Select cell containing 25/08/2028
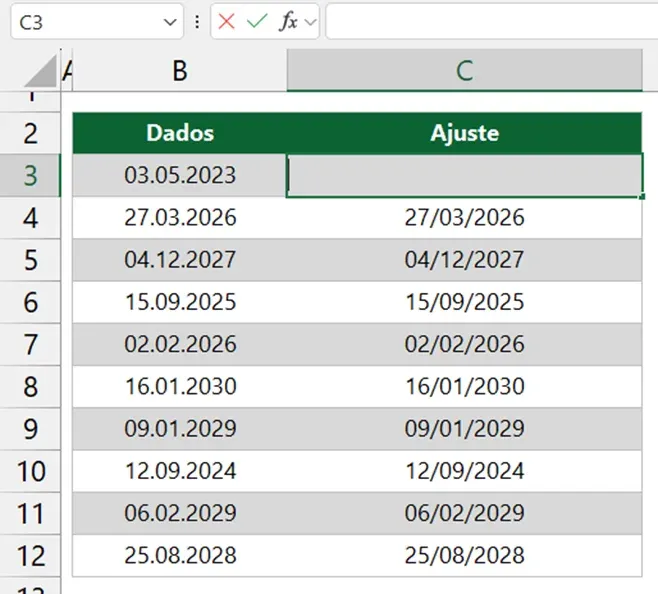The width and height of the screenshot is (658, 594). tap(465, 555)
